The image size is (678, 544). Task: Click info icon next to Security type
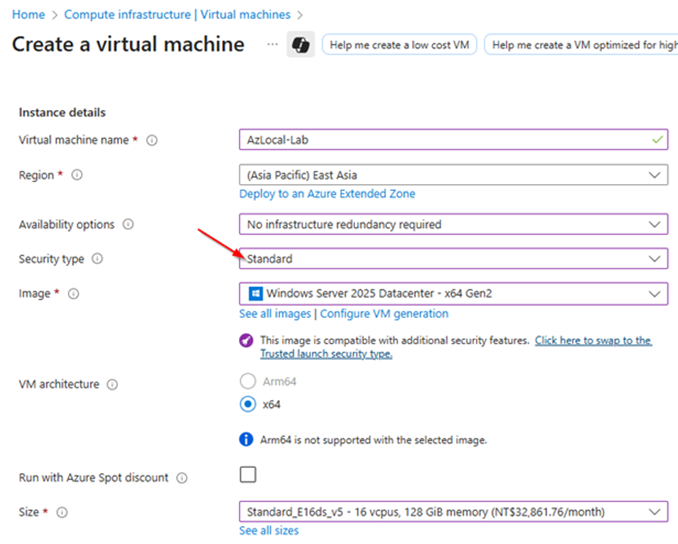tap(97, 259)
